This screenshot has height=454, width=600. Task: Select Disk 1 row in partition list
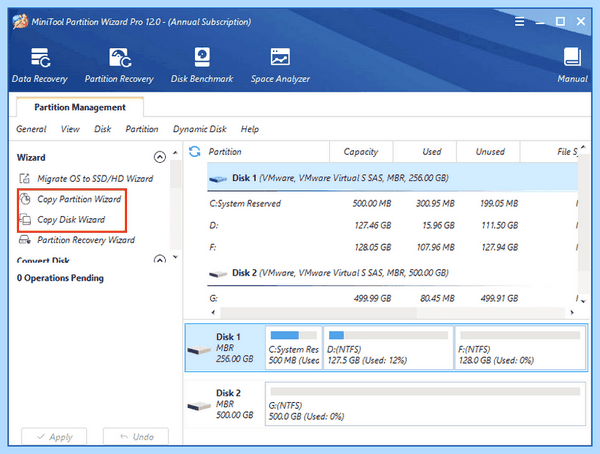pos(392,178)
